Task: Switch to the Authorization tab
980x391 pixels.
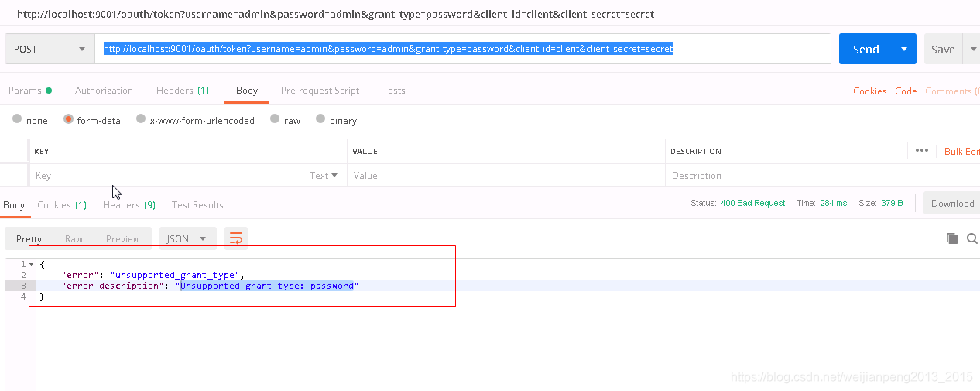Action: [x=104, y=91]
